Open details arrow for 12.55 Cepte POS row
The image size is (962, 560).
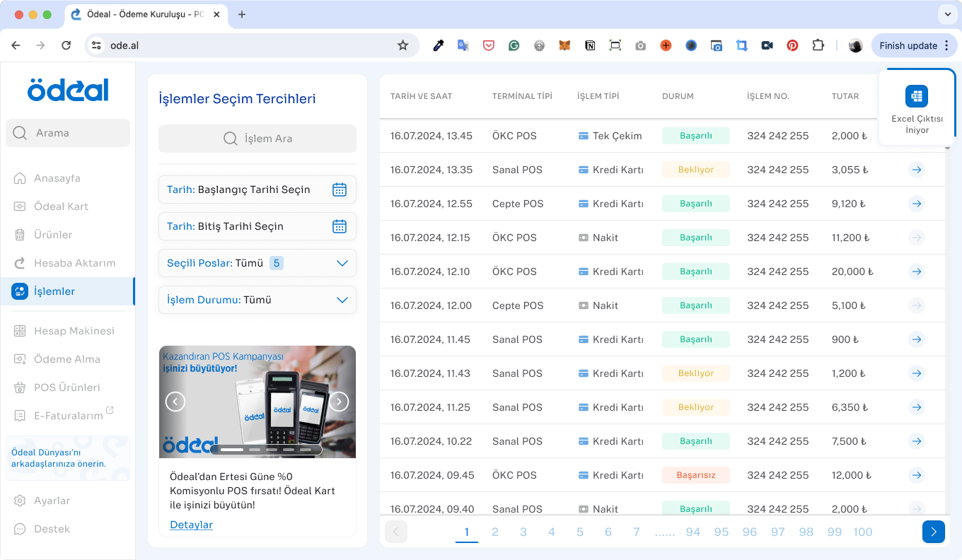917,204
